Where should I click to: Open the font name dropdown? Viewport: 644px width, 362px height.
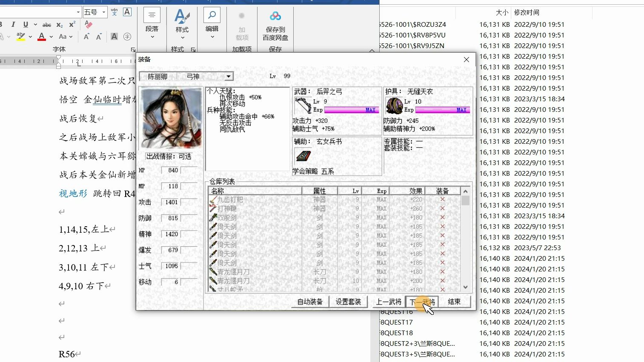click(x=78, y=12)
